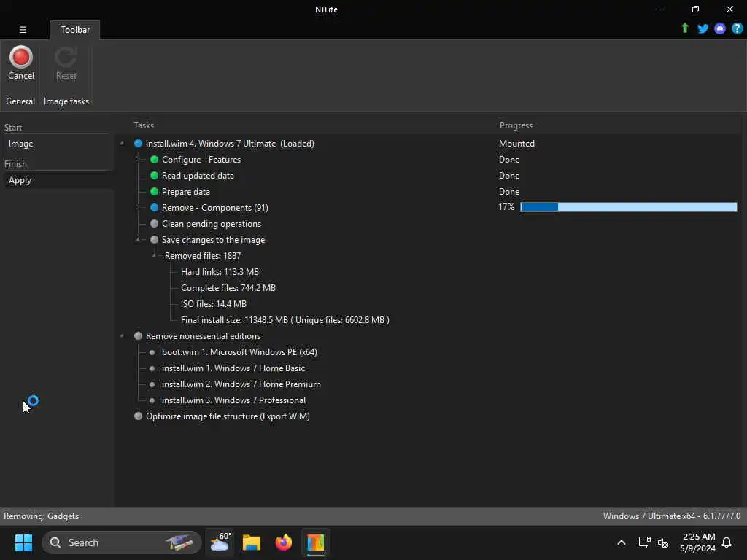The height and width of the screenshot is (560, 747).
Task: Click gray dot of Clean pending operations
Action: pos(154,223)
